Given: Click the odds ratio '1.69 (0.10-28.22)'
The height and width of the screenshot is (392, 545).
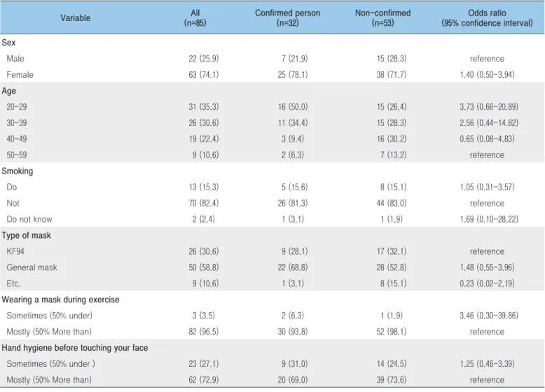Looking at the screenshot, I should point(489,219).
